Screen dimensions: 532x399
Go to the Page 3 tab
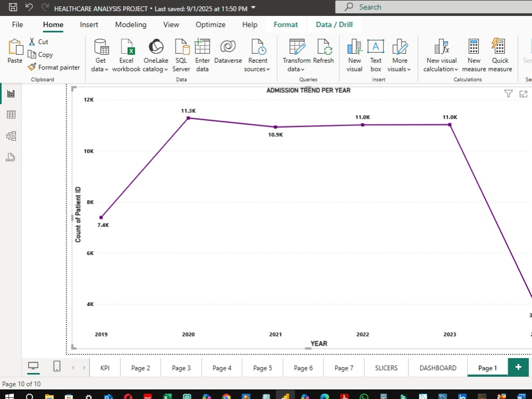pyautogui.click(x=181, y=368)
